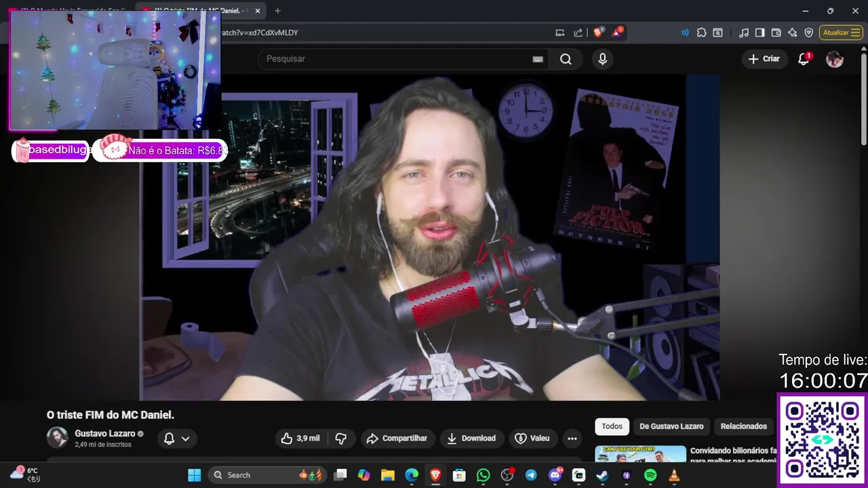Viewport: 868px width, 488px height.
Task: Open Brave Leo AI sparkle icon
Action: click(792, 33)
